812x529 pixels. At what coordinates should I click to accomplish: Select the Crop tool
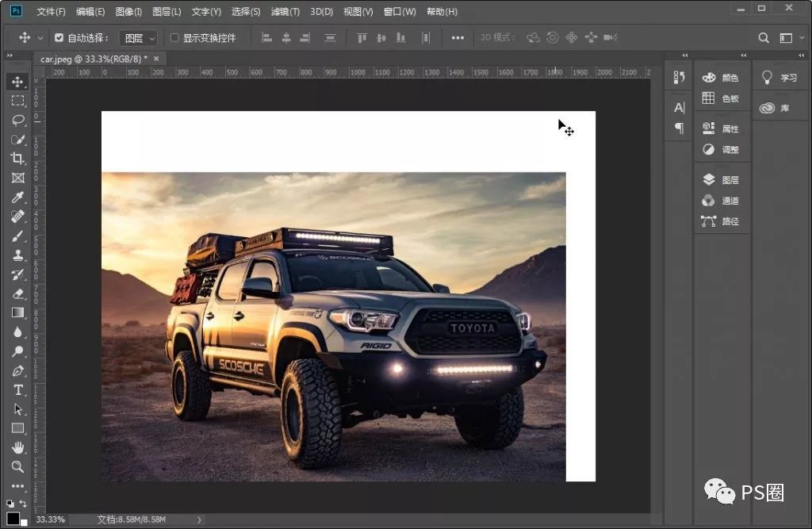(17, 159)
